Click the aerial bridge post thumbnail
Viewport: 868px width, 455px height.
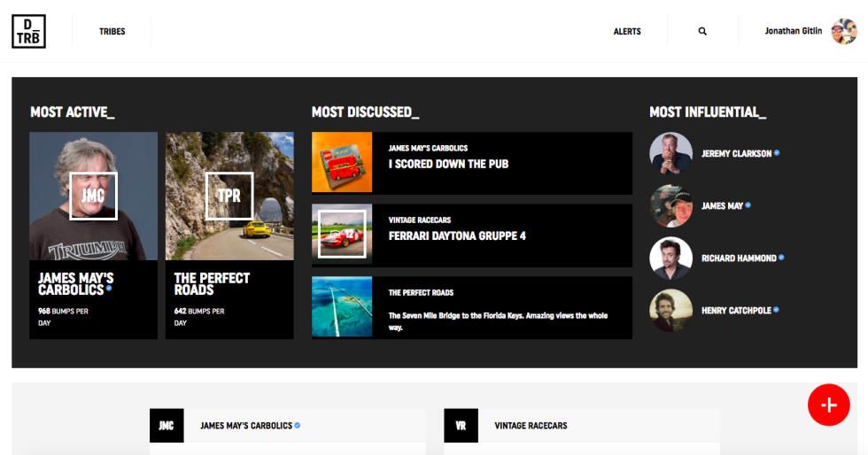click(x=342, y=306)
